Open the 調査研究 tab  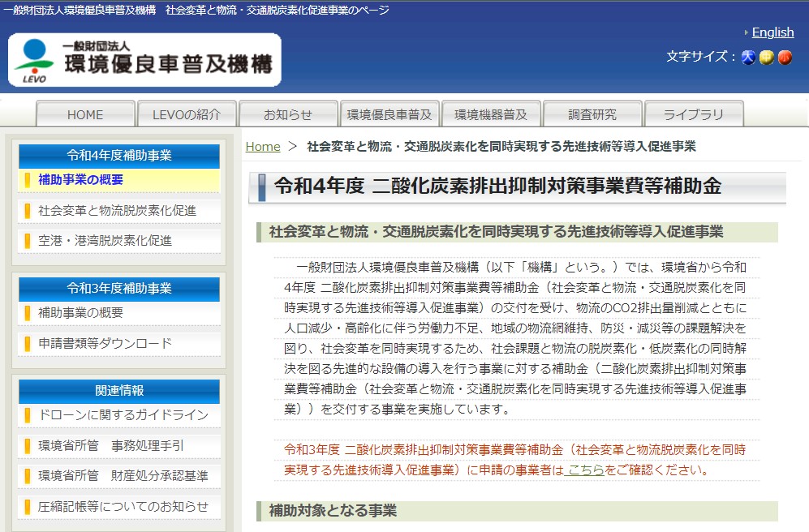click(592, 114)
